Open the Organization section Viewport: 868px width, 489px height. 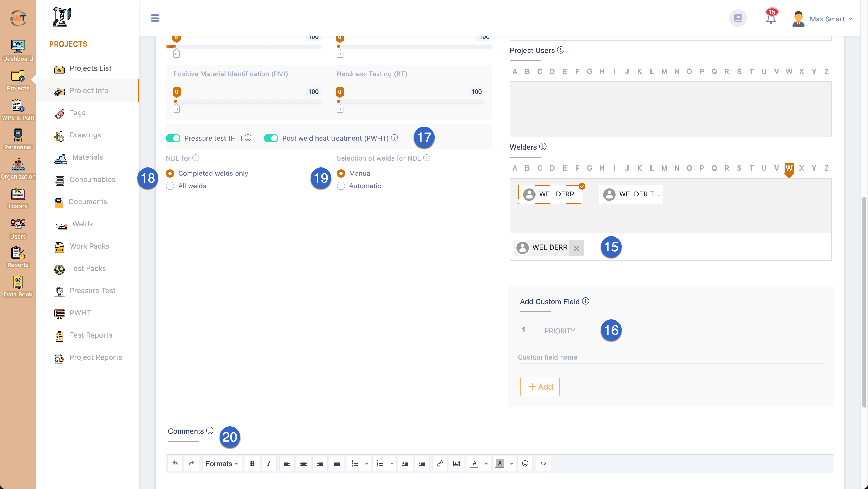click(x=18, y=169)
